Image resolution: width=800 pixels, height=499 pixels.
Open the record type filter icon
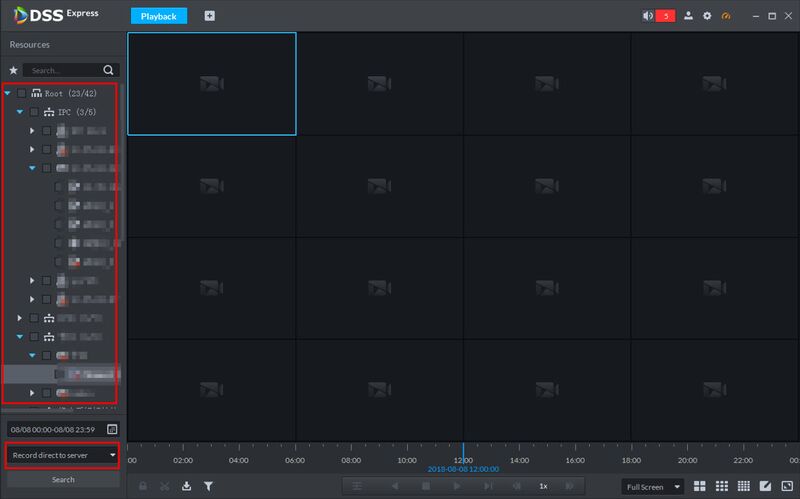208,486
